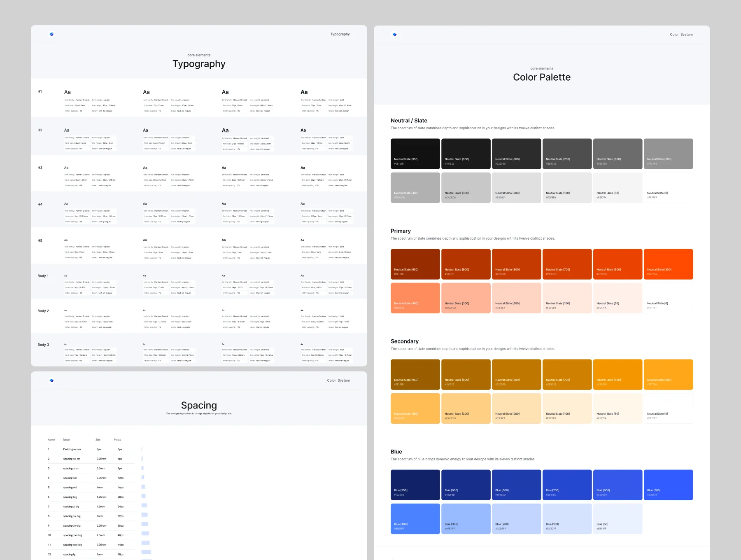Screen dimensions: 741x560
Task: Click the logo icon on the Spacing page header
Action: (51, 380)
